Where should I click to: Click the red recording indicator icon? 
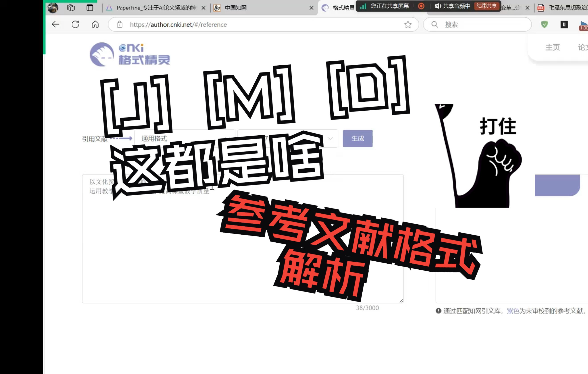421,6
